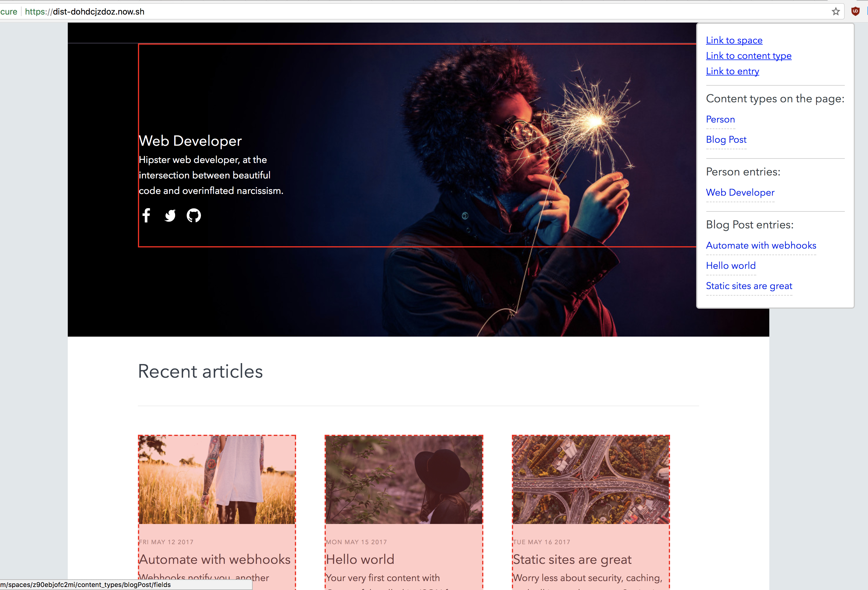Click the black hat article thumbnail
This screenshot has width=868, height=590.
(x=403, y=480)
